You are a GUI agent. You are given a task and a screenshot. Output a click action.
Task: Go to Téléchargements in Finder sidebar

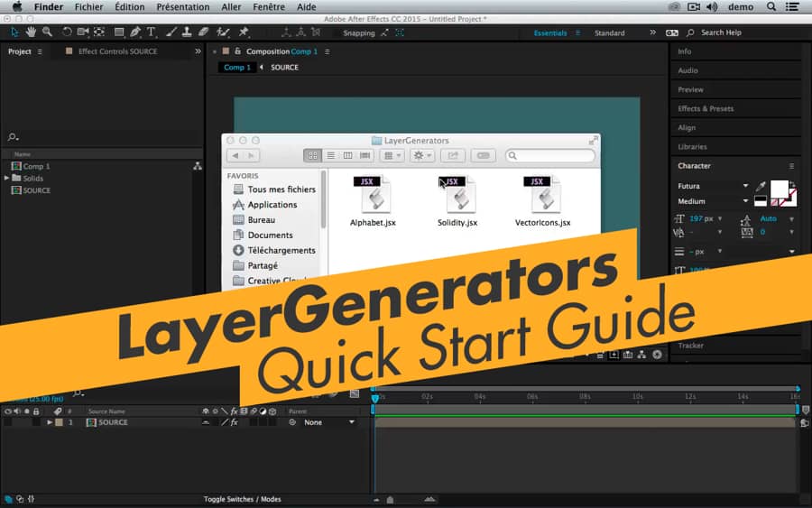[281, 250]
